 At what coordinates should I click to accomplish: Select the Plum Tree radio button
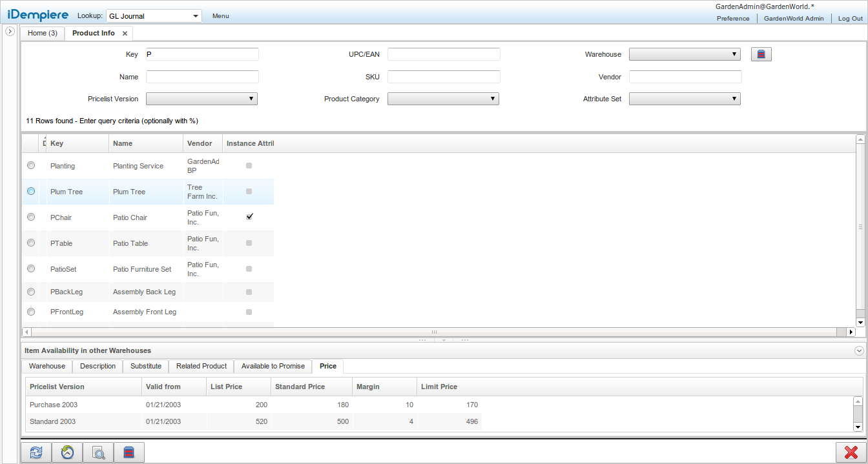click(x=30, y=191)
